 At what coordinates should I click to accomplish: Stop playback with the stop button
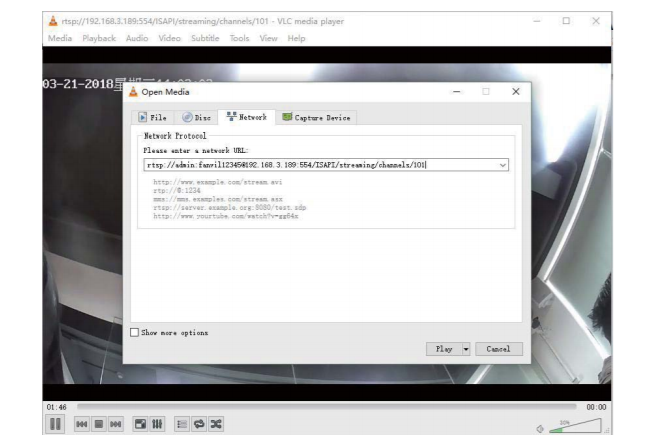[x=99, y=424]
